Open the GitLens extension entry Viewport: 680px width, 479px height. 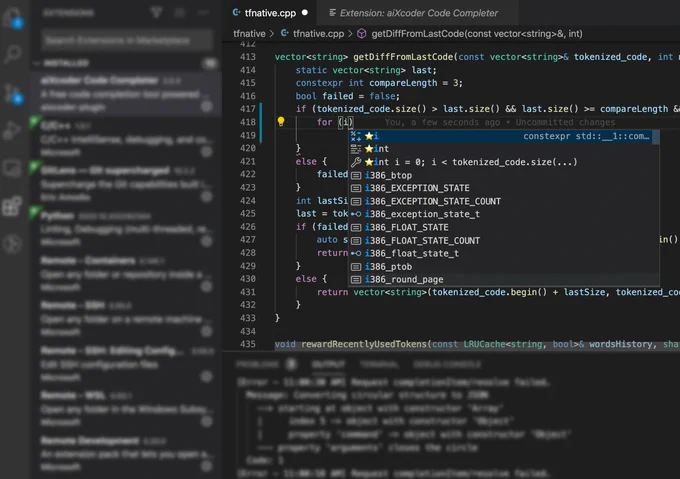(x=126, y=184)
